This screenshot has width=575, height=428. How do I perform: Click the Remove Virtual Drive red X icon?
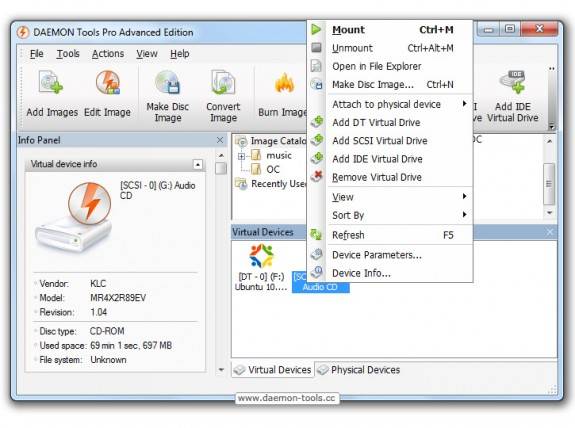point(317,177)
